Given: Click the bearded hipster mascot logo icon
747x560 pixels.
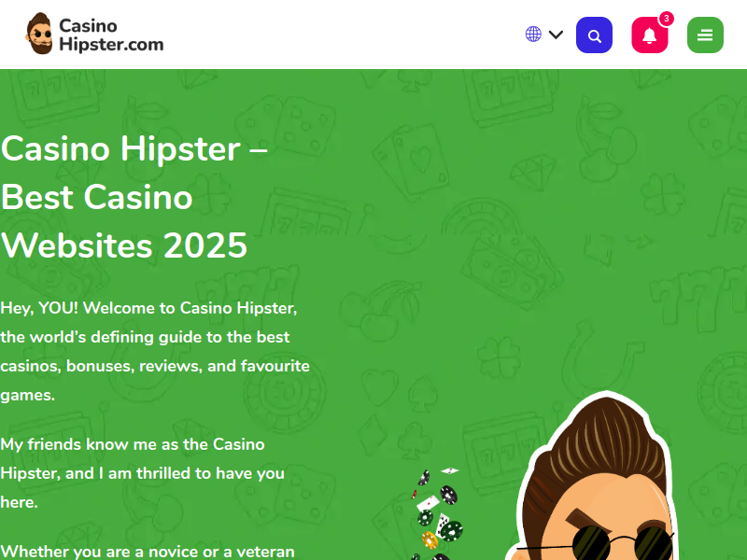Looking at the screenshot, I should pos(39,34).
